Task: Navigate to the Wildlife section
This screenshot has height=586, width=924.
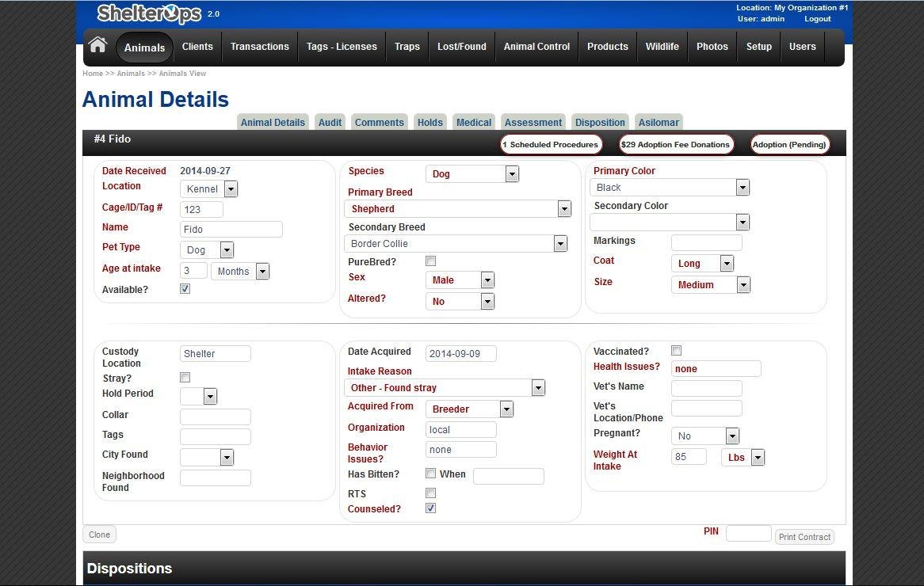Action: (662, 47)
